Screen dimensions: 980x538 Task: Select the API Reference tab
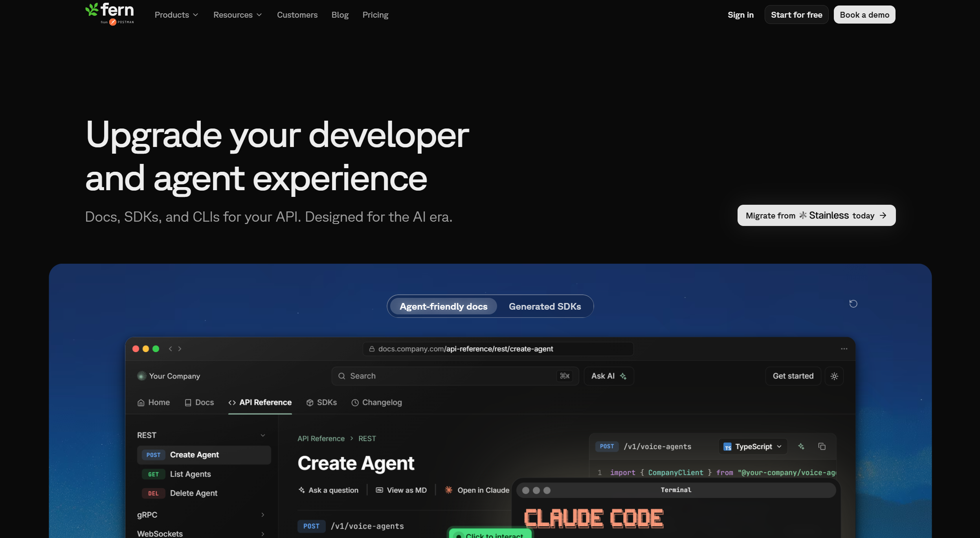coord(260,402)
